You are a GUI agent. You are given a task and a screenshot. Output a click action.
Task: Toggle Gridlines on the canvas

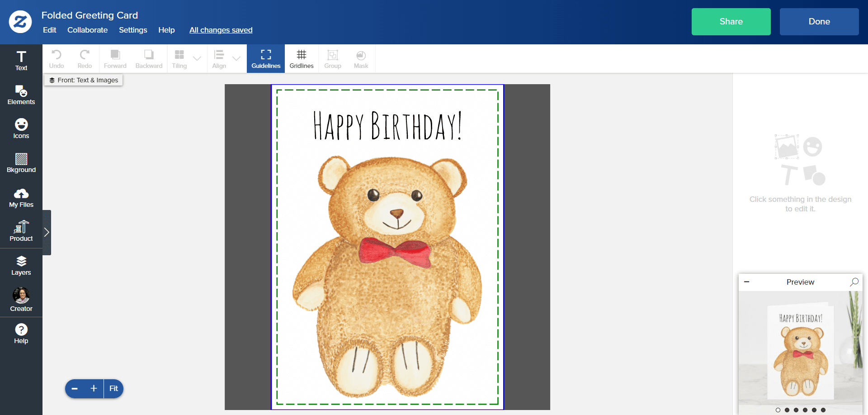[302, 59]
